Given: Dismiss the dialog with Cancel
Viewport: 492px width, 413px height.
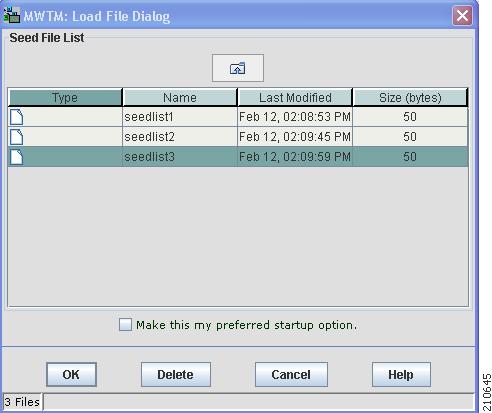Looking at the screenshot, I should click(x=291, y=375).
